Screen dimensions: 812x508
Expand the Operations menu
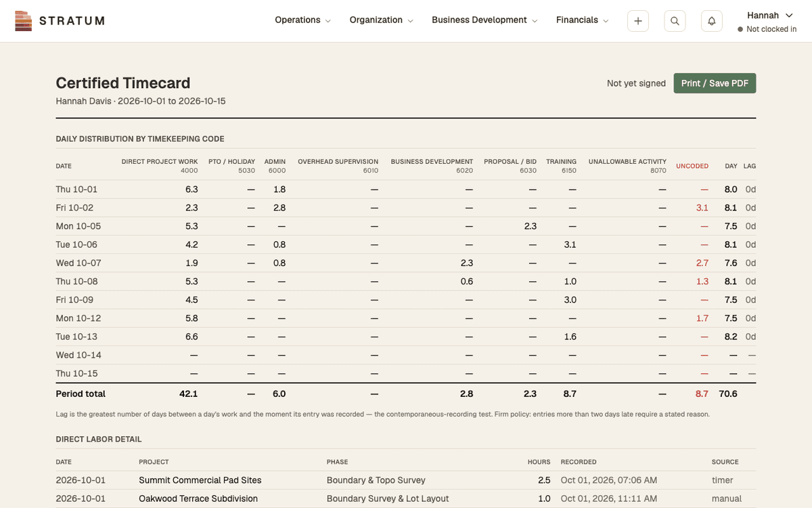pyautogui.click(x=303, y=20)
